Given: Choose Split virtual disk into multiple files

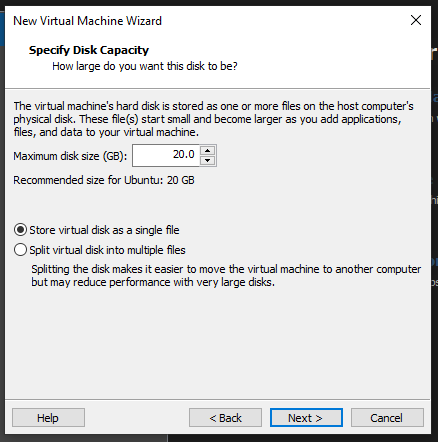Looking at the screenshot, I should (20, 250).
